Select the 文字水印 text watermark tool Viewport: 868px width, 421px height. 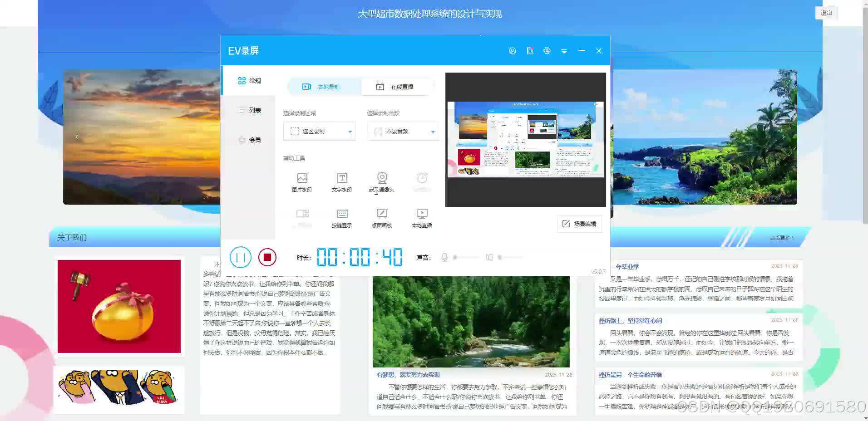click(x=341, y=181)
